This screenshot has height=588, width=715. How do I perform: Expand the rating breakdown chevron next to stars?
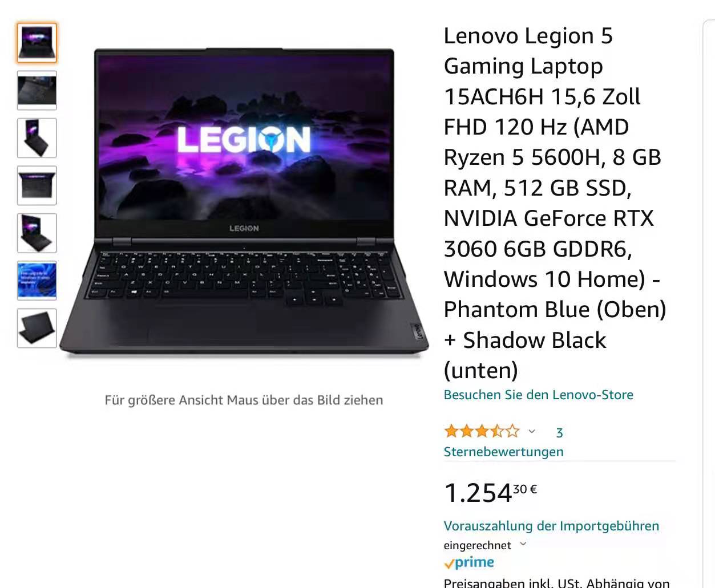pos(532,431)
